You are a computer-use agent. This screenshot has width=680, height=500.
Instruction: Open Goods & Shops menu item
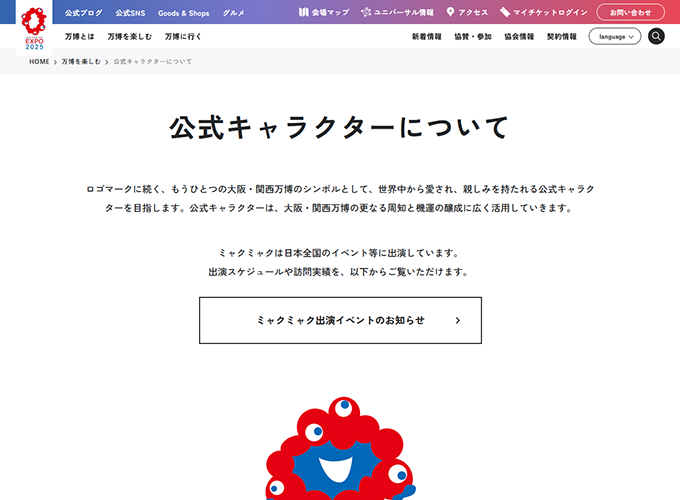click(x=183, y=13)
